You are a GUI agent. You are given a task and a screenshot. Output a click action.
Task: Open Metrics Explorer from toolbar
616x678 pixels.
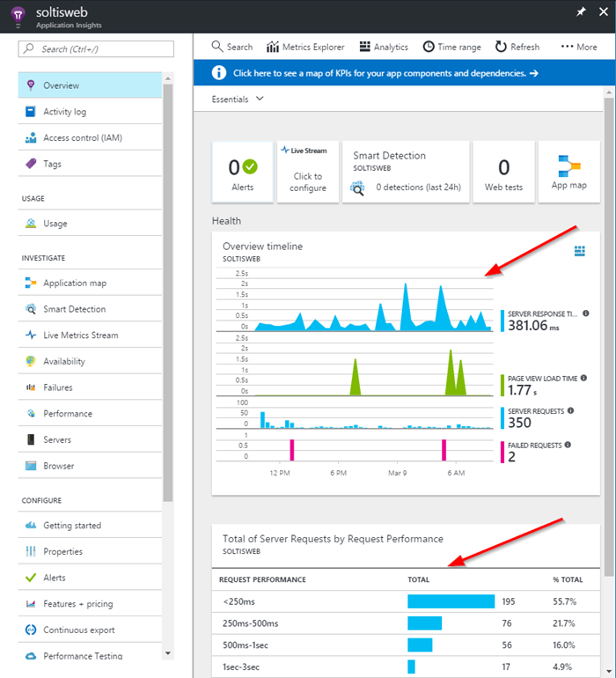click(x=305, y=47)
